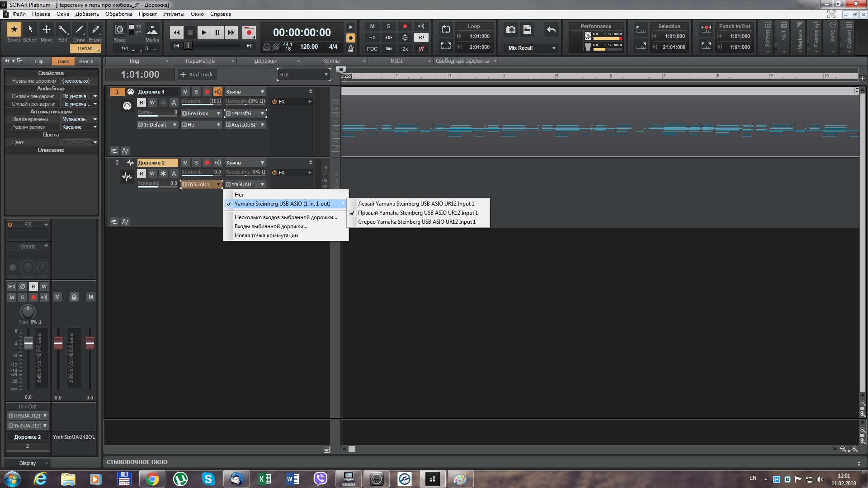
Task: Open the Все track filter dropdown
Action: (x=303, y=75)
